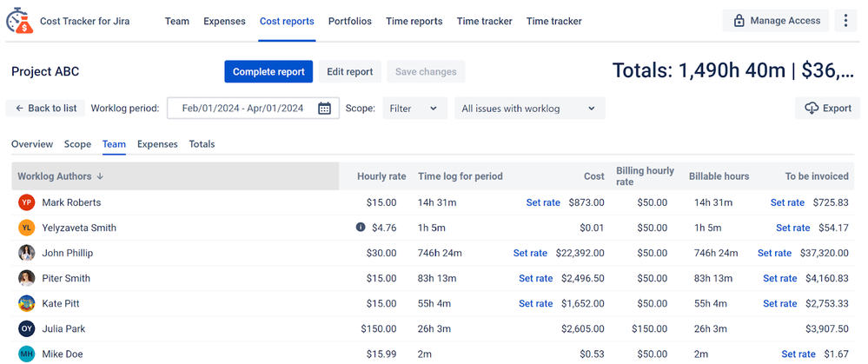Screen dimensions: 868x364
Task: Switch to the Expenses report tab
Action: (x=157, y=144)
